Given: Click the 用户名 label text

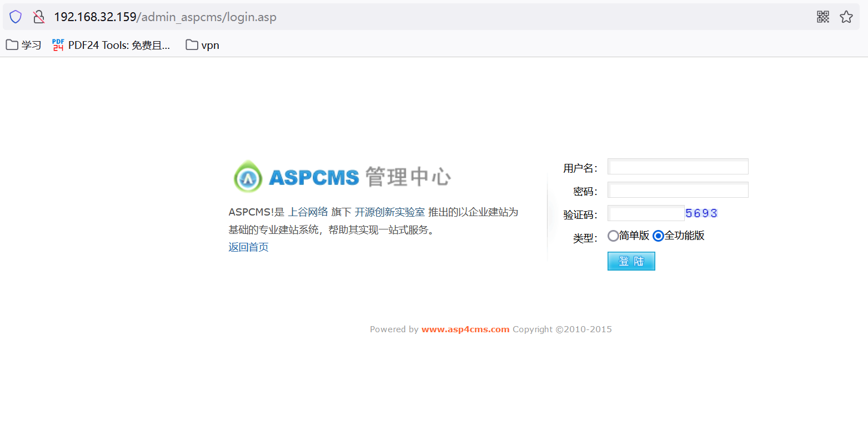Looking at the screenshot, I should 580,168.
